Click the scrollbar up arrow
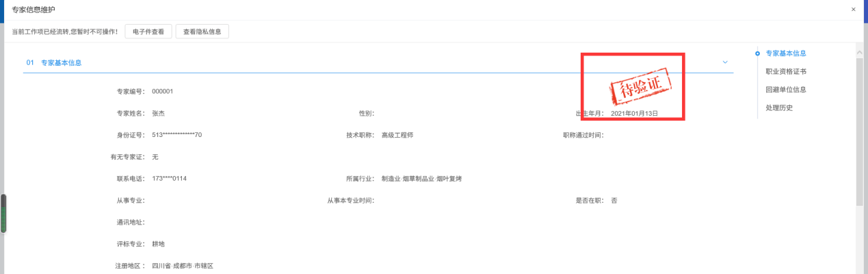The image size is (868, 274). coord(860,52)
